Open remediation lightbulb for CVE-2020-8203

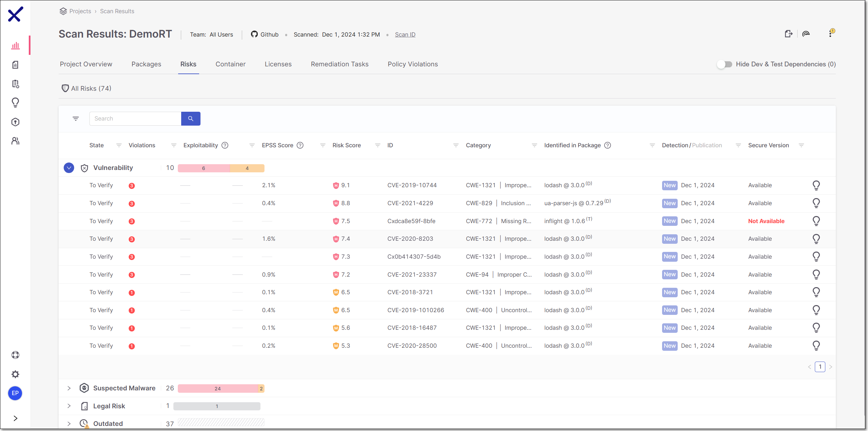point(817,239)
